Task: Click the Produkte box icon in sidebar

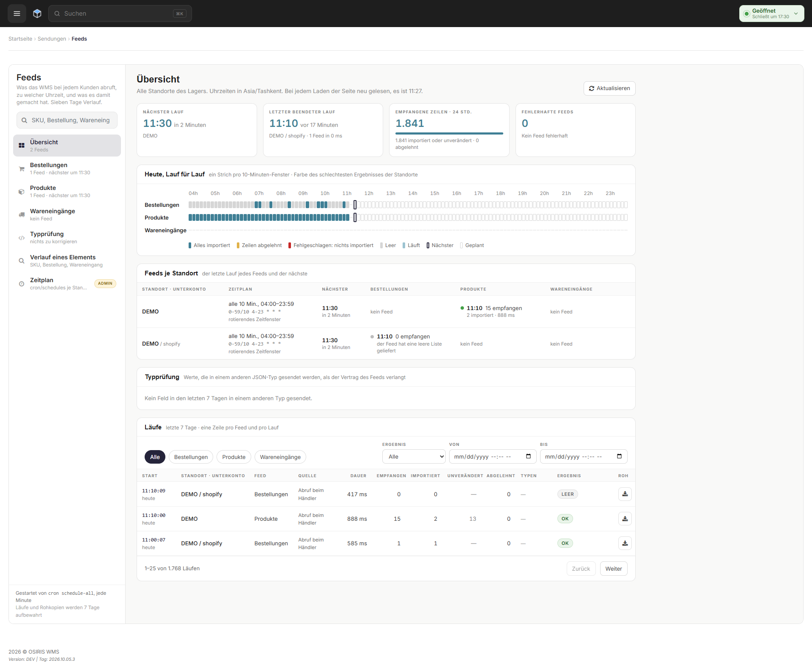Action: (22, 192)
